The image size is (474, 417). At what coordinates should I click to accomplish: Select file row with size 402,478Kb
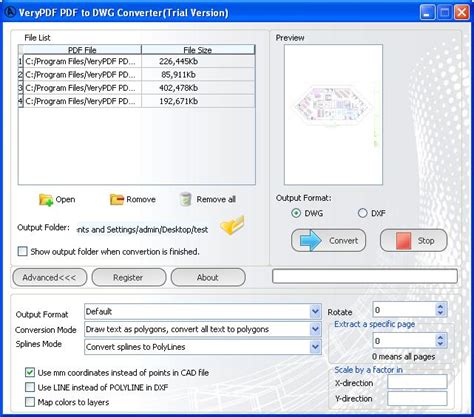[139, 88]
